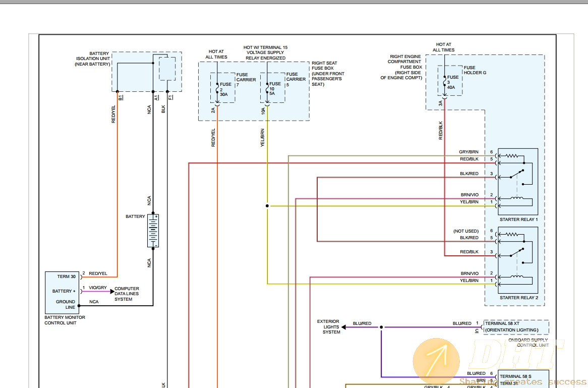Screen dimensions: 588x388
Task: Select the F1 terminal label
Action: 170,97
